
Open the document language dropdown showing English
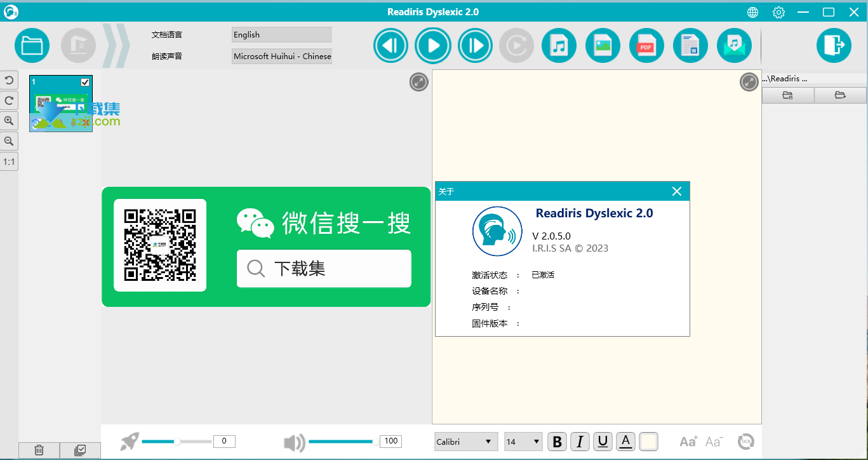282,35
